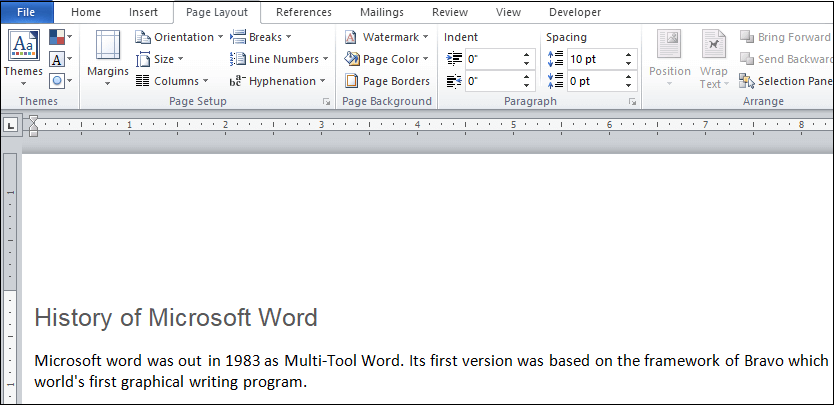Click the Breaks icon
The image size is (834, 405).
pyautogui.click(x=238, y=37)
